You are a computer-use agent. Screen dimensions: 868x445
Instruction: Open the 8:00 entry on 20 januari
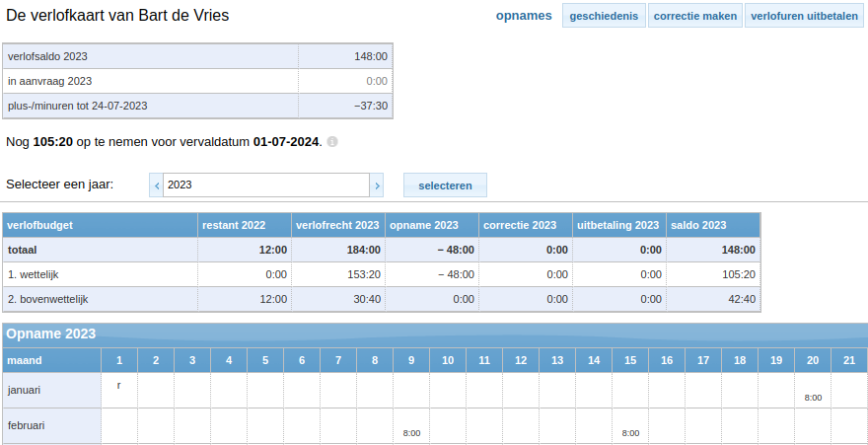[x=813, y=398]
